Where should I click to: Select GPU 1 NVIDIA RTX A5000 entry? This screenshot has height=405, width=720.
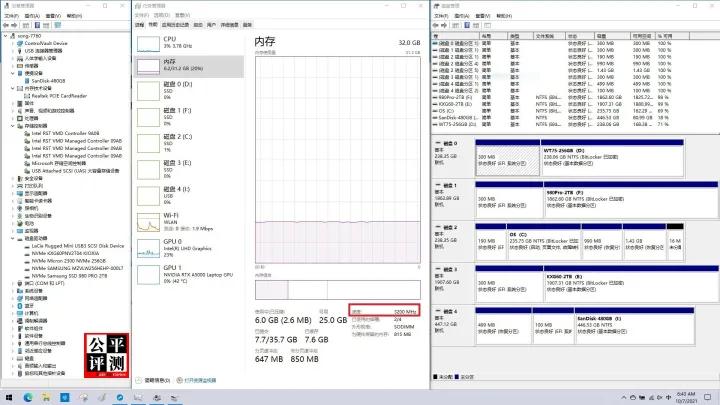[188, 274]
